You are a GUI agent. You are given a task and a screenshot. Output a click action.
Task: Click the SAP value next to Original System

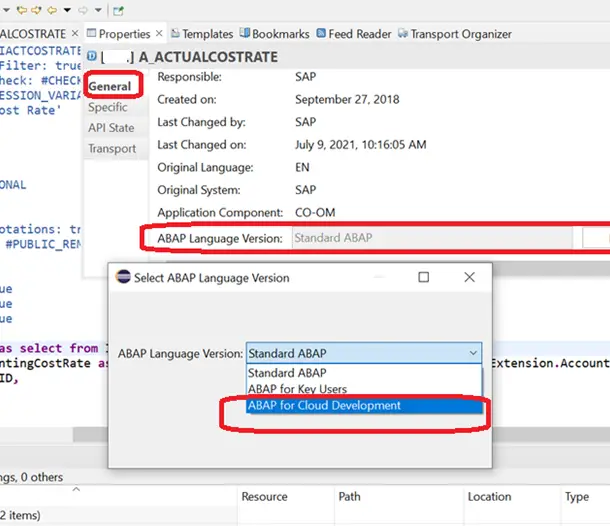pos(305,190)
